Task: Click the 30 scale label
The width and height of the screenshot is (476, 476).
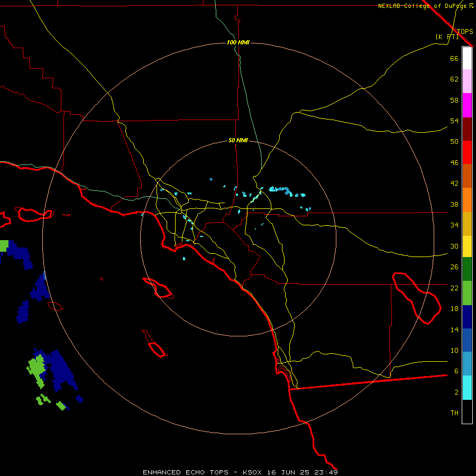Action: pos(454,246)
